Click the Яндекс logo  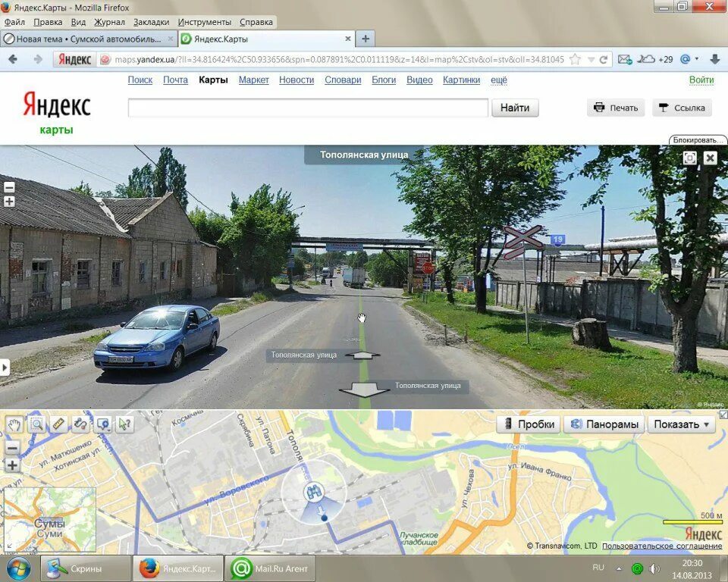coord(57,104)
